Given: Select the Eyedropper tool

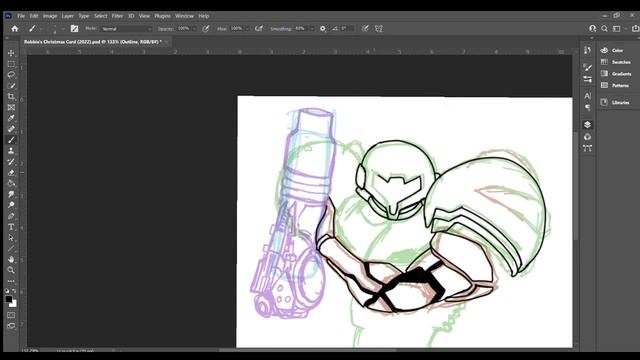Looking at the screenshot, I should (x=11, y=118).
